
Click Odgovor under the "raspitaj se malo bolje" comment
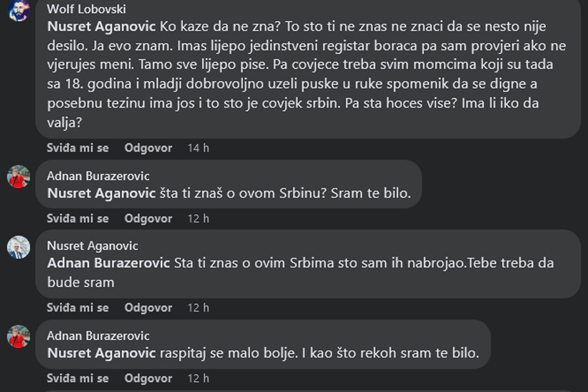tap(148, 378)
